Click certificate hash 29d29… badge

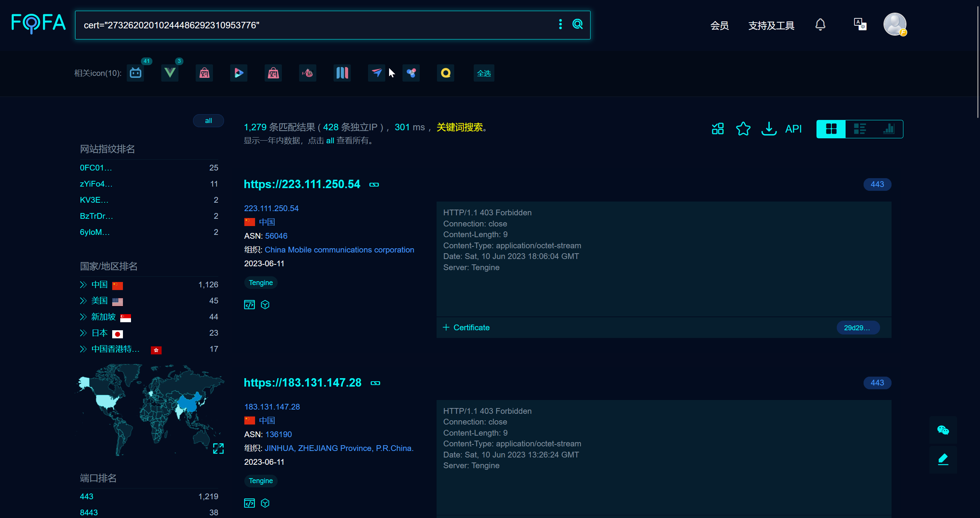858,328
